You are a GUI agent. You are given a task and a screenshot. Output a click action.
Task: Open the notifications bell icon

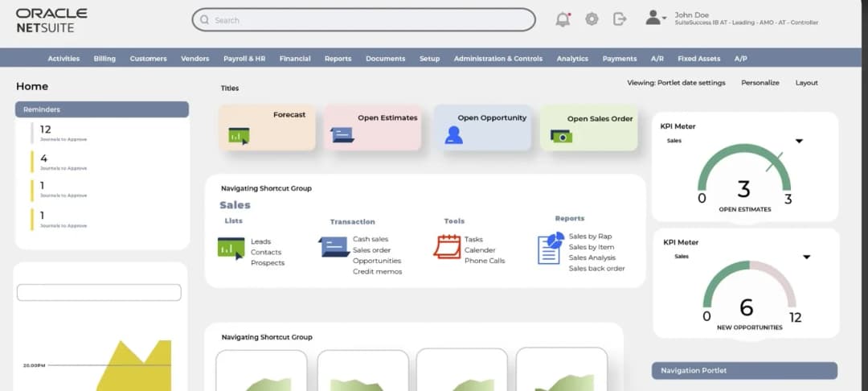point(563,19)
